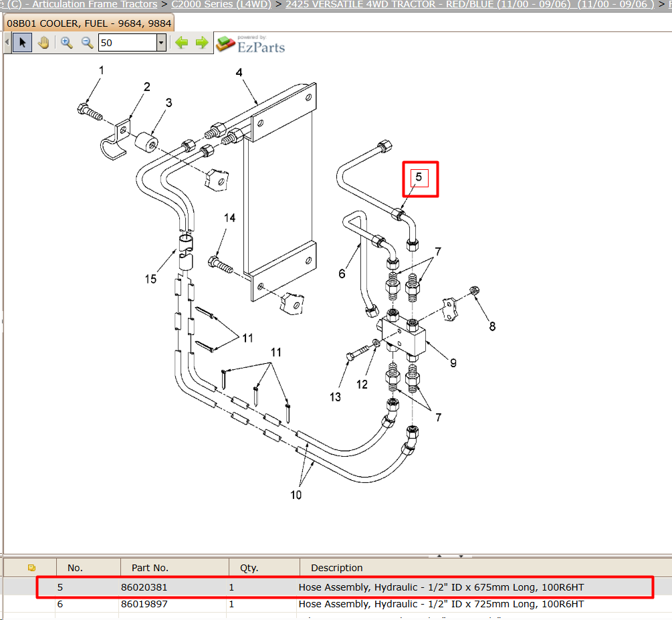Click the notes icon in table header
672x620 pixels.
pyautogui.click(x=31, y=568)
